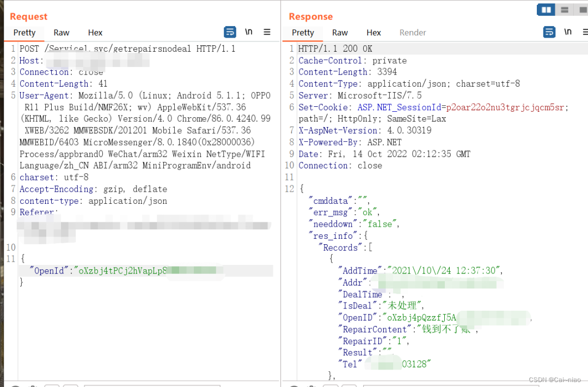Click the OpenId value in request body
Viewport: 588px width, 387px height.
tap(148, 271)
